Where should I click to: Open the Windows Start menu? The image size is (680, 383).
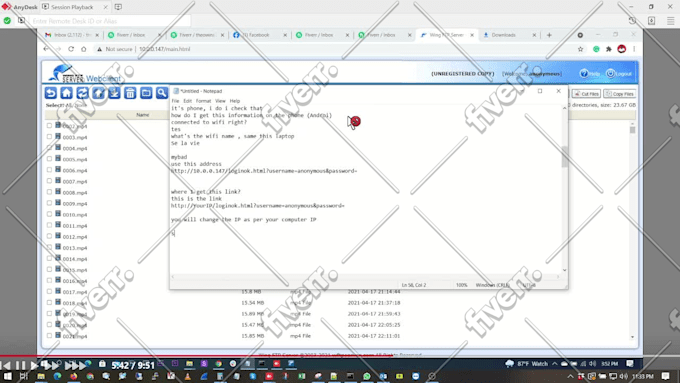coord(7,376)
